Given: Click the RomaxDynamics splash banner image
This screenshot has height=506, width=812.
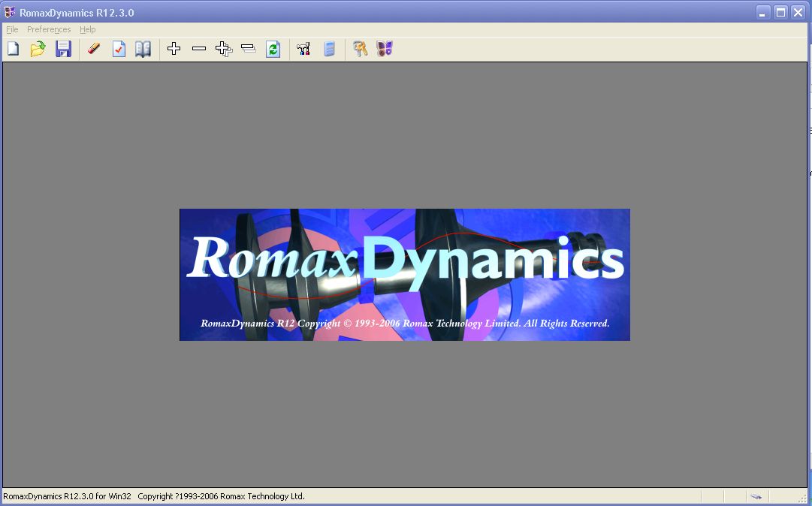Looking at the screenshot, I should (404, 275).
